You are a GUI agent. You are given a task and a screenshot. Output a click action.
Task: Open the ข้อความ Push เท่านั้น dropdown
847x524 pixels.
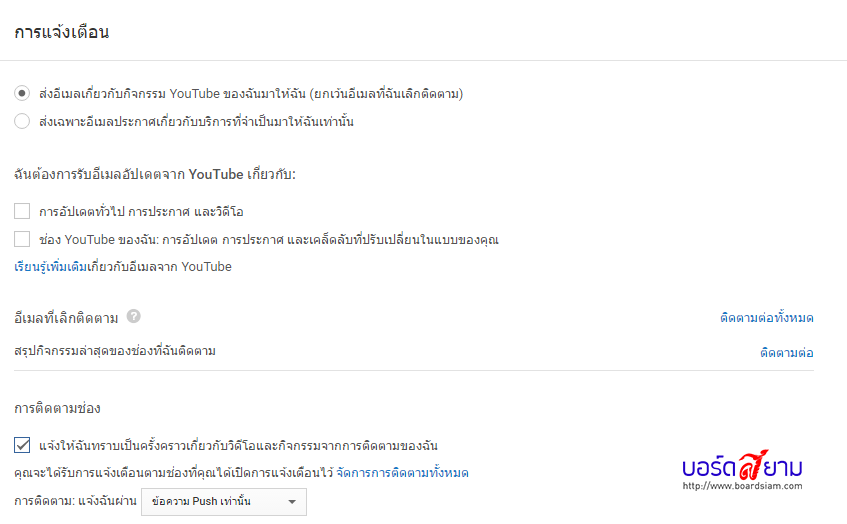click(222, 502)
